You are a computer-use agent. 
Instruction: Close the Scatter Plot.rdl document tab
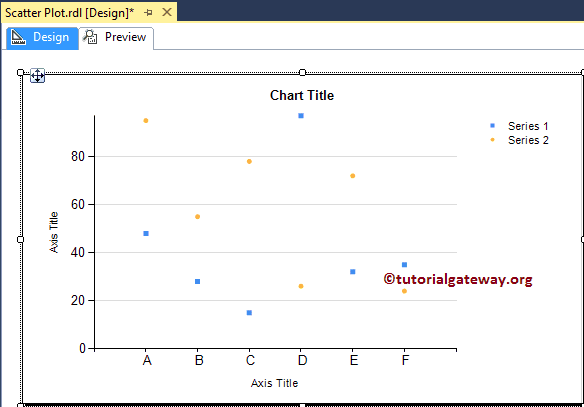pos(167,12)
